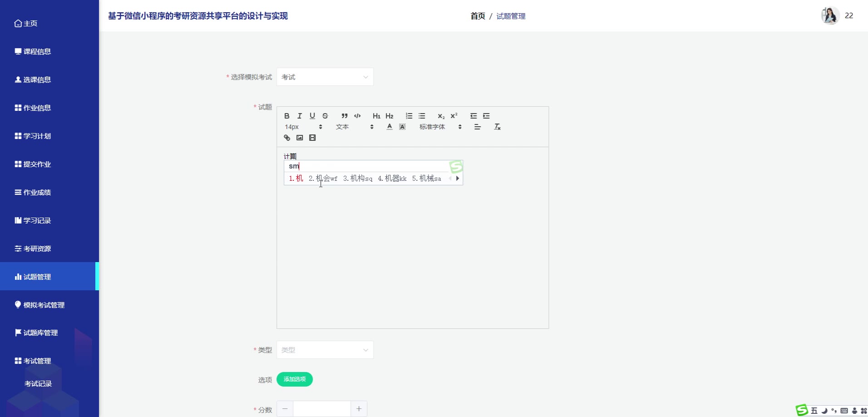Viewport: 868px width, 417px height.
Task: Open 提交作业 in the sidebar
Action: [x=49, y=164]
